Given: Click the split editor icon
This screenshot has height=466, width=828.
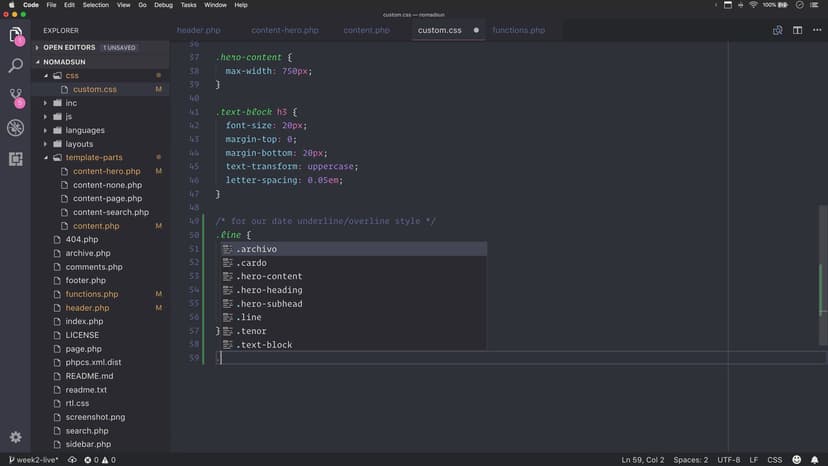Looking at the screenshot, I should pyautogui.click(x=798, y=30).
